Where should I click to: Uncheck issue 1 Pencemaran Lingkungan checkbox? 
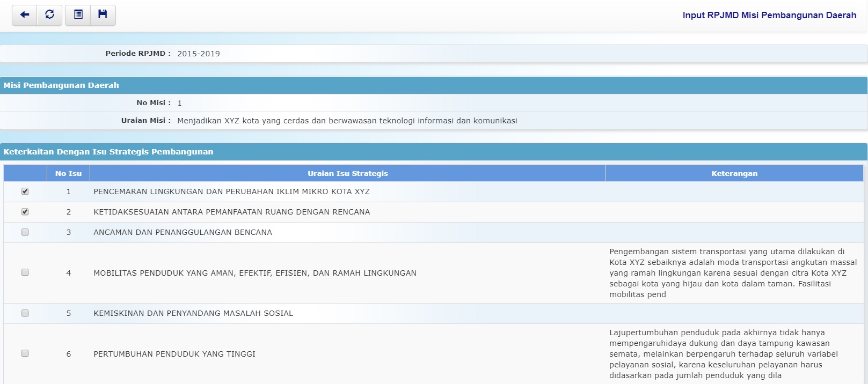(25, 191)
